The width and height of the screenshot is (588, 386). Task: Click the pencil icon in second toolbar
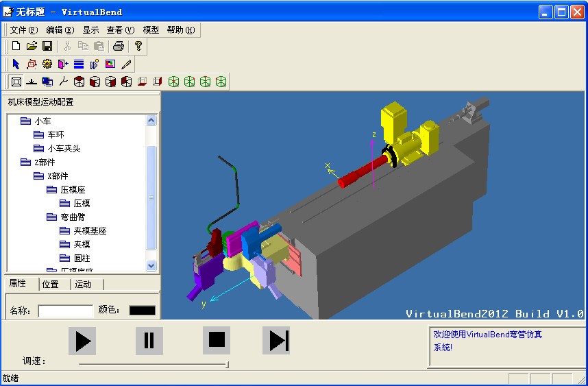126,64
